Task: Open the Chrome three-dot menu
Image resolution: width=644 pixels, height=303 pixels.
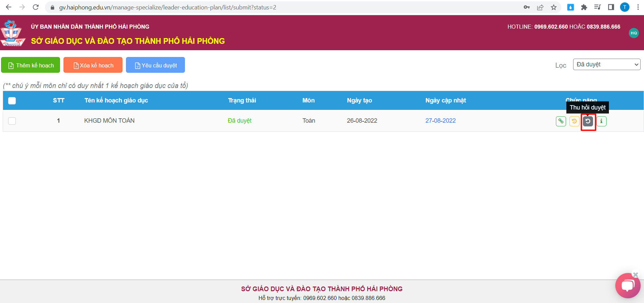Action: coord(638,7)
